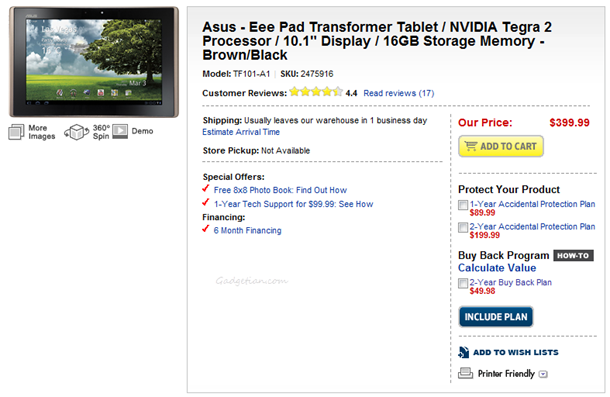The width and height of the screenshot is (610, 397).
Task: Click the shopping cart icon on Add to Cart
Action: 471,146
